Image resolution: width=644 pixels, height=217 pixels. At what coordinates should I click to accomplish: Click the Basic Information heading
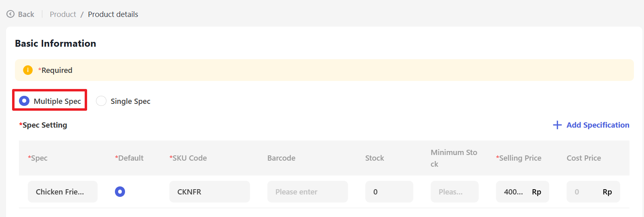click(x=56, y=43)
